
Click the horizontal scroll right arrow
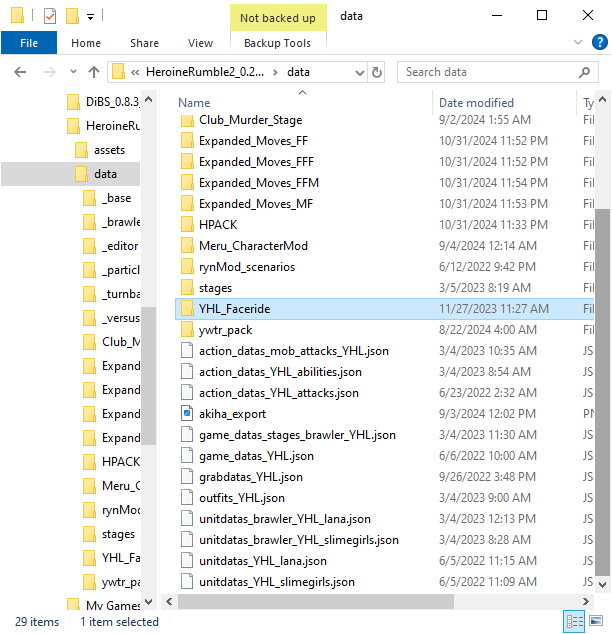coord(585,602)
